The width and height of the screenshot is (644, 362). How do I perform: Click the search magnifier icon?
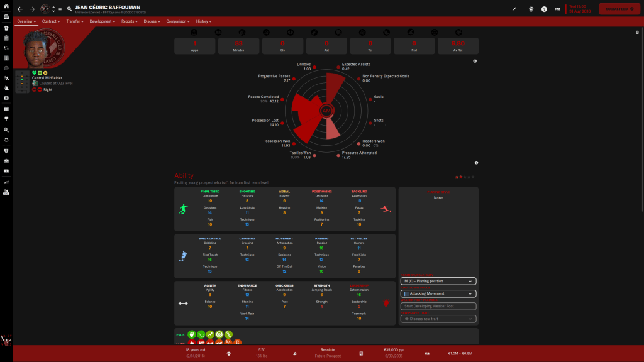69,9
